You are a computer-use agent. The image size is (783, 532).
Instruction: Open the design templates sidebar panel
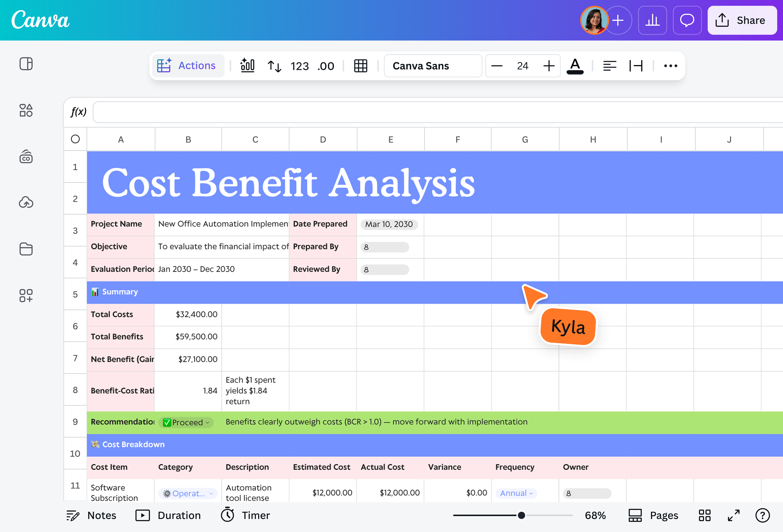(x=26, y=64)
